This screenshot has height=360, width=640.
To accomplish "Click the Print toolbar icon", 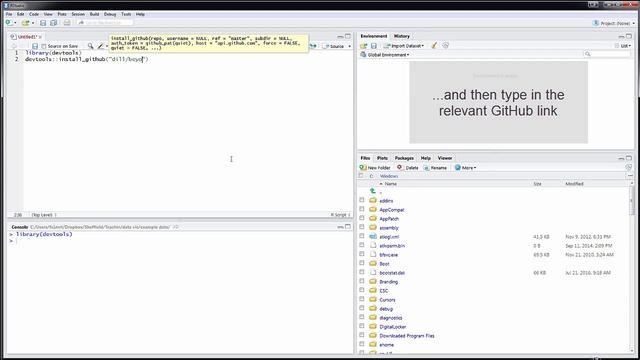I will (x=67, y=23).
